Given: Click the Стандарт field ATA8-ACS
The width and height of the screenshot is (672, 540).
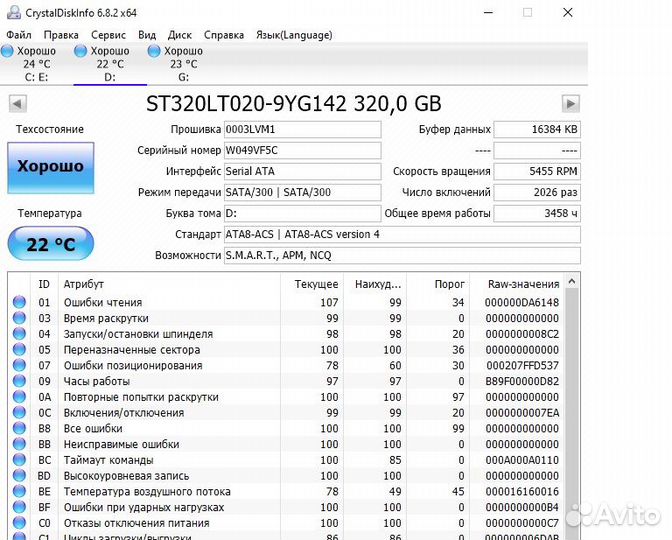Looking at the screenshot, I should tap(402, 234).
